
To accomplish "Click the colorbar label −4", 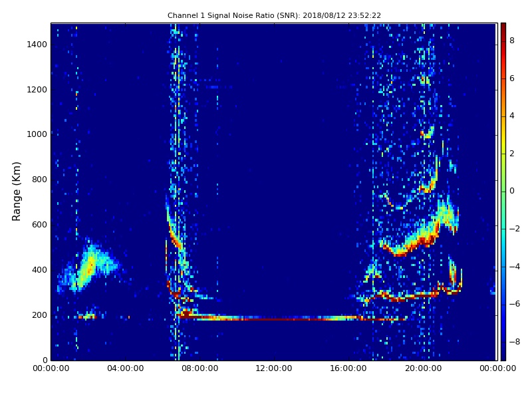I will coord(515,267).
